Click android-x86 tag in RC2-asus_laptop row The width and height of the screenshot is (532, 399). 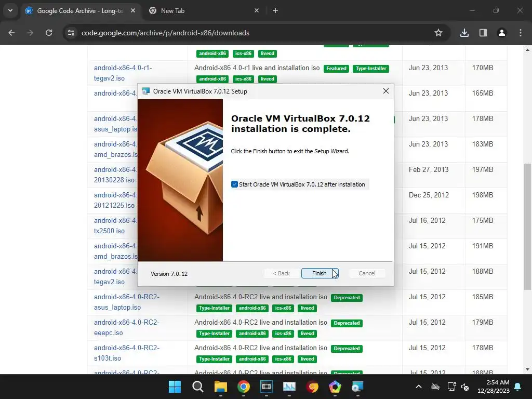pos(252,308)
